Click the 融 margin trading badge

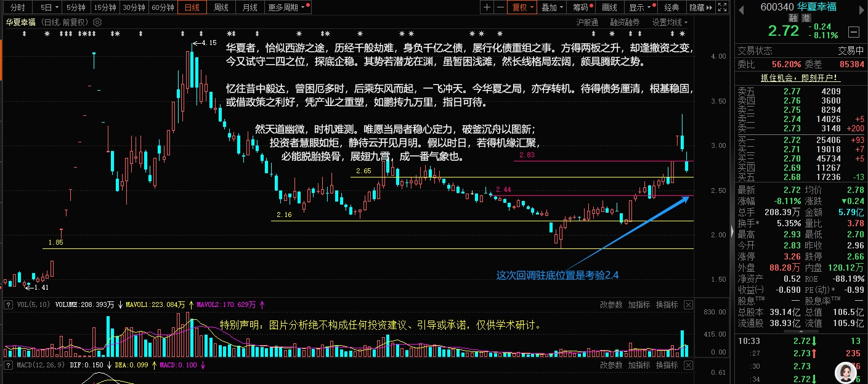point(793,18)
